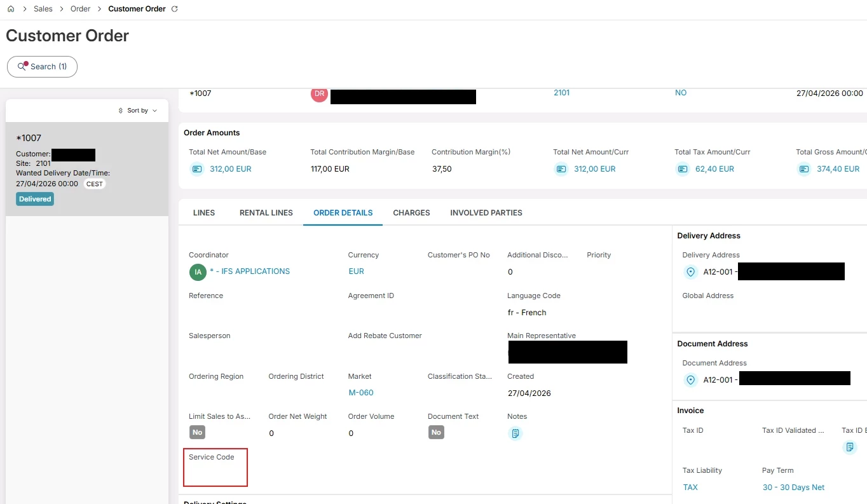Switch to the RENTAL LINES tab

266,213
